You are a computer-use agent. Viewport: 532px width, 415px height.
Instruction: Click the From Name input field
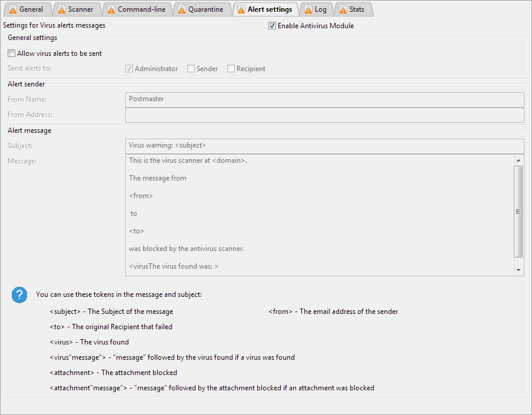[324, 99]
